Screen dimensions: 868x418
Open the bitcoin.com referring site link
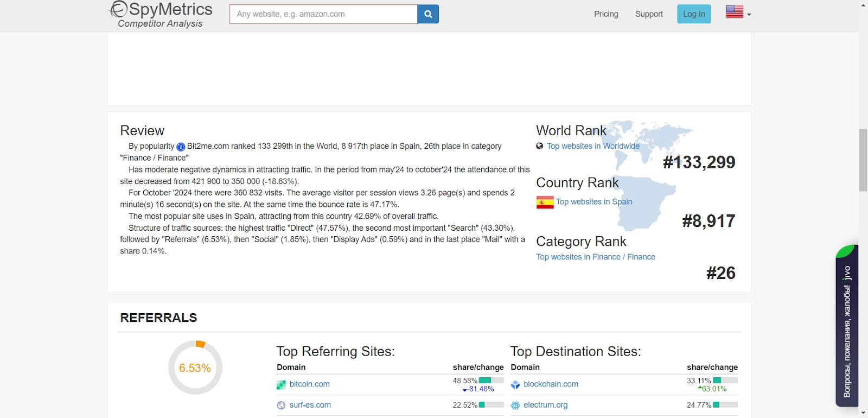310,384
